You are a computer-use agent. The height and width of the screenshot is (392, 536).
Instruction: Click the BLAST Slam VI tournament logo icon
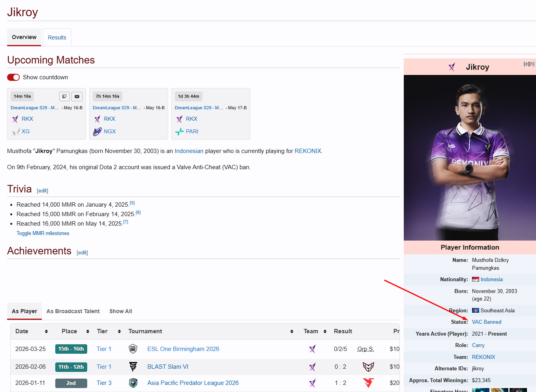click(x=133, y=367)
